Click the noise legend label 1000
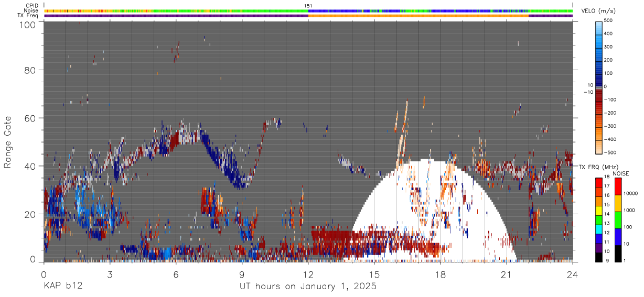 tap(630, 210)
